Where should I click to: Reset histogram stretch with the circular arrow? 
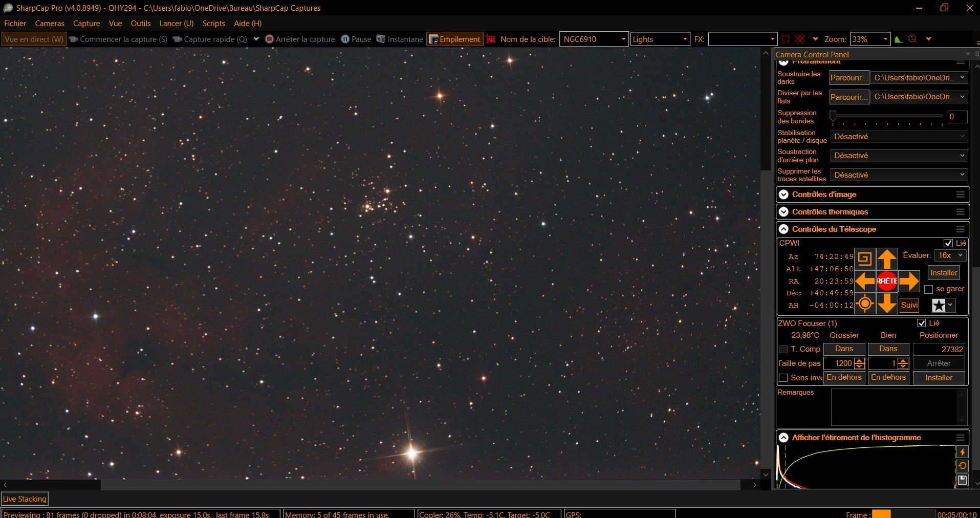(962, 466)
